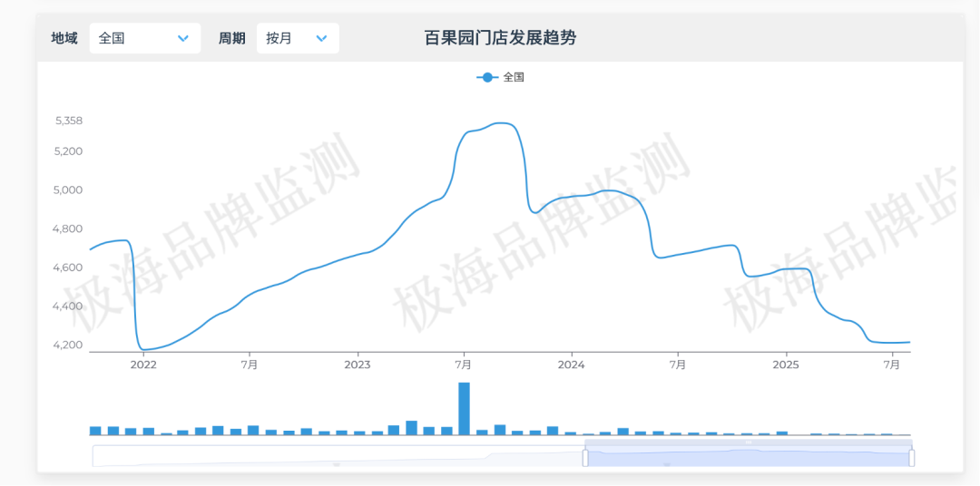The image size is (980, 486).
Task: Click unselected left area of zoom slider track
Action: pyautogui.click(x=336, y=457)
